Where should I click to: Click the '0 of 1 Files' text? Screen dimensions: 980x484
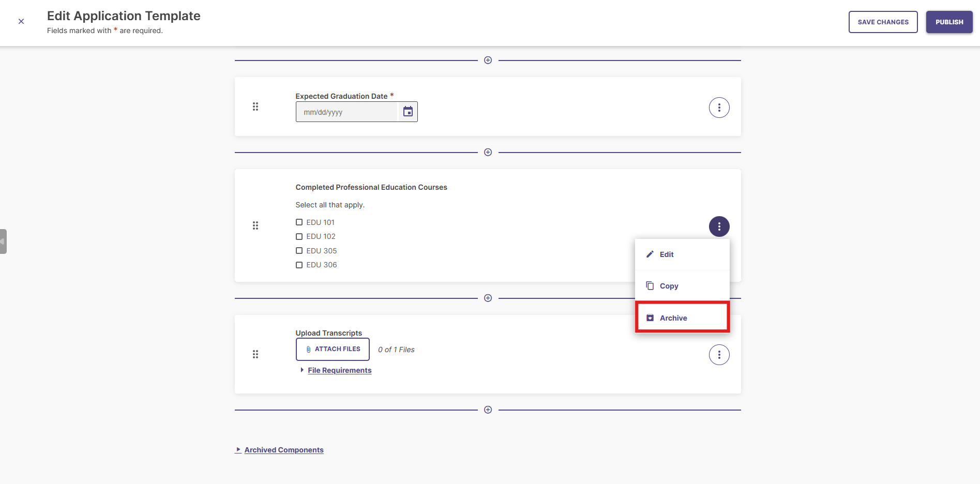[x=396, y=350]
